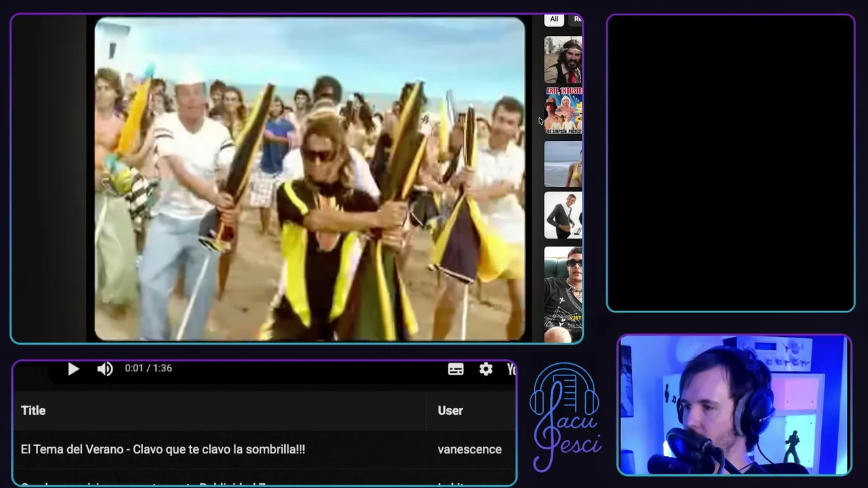Click the 0:01 / 1:36 time display

pos(148,369)
